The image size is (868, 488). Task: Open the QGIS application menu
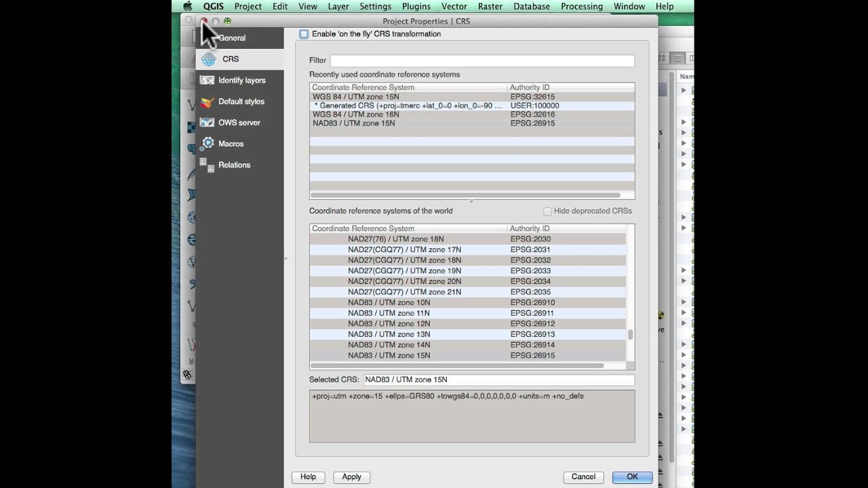coord(213,6)
